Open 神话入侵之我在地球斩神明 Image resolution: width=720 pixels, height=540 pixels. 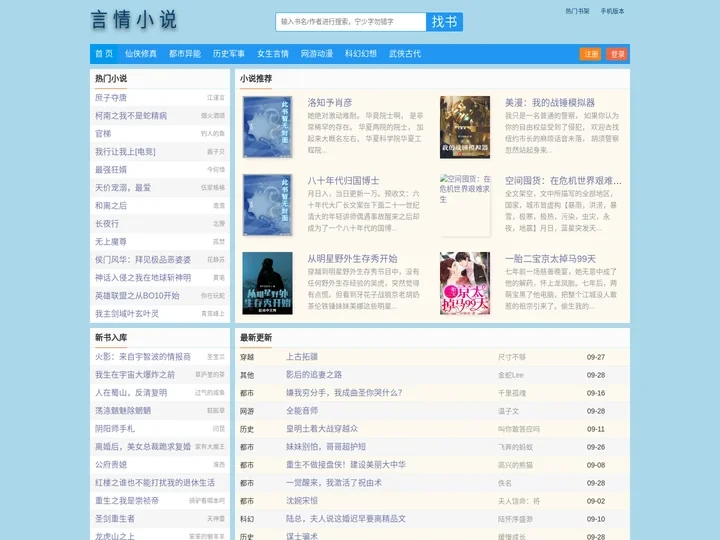(x=143, y=277)
